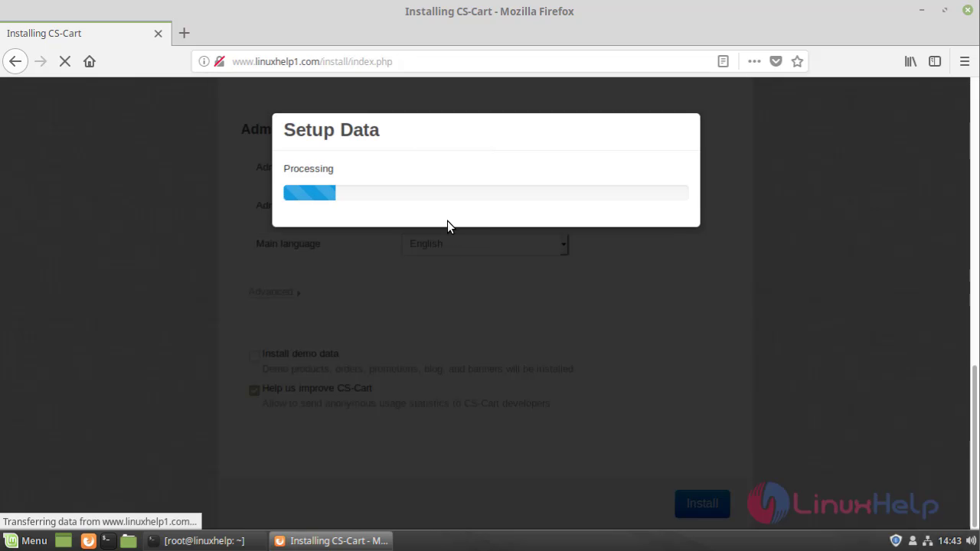Open the Linux Mint Menu
The height and width of the screenshot is (551, 980).
tap(26, 540)
